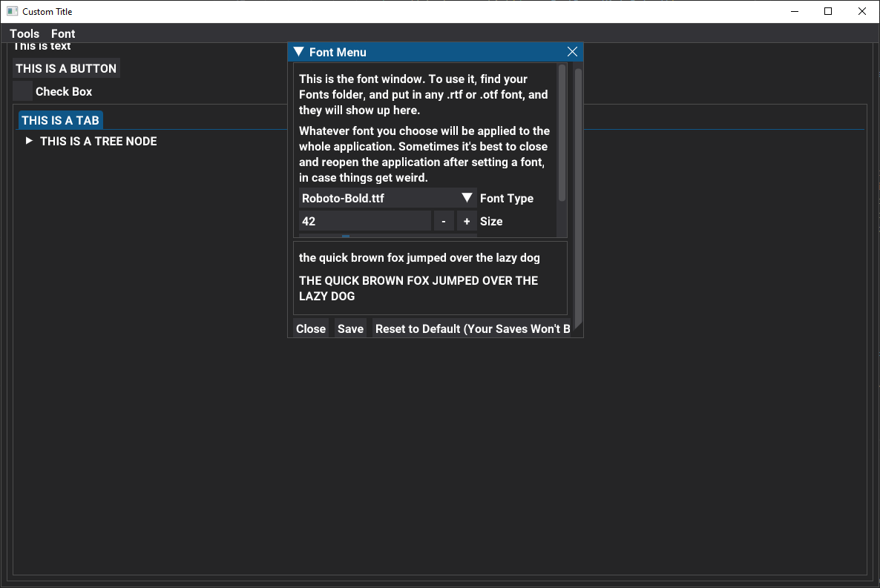
Task: Switch to the tab labeled THIS IS A TAB
Action: coord(60,119)
